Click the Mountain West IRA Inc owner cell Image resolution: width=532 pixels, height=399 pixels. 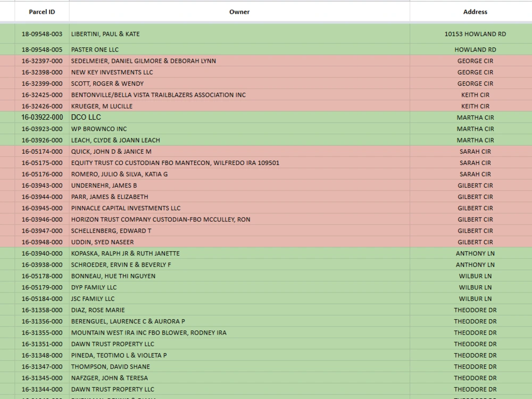point(239,332)
